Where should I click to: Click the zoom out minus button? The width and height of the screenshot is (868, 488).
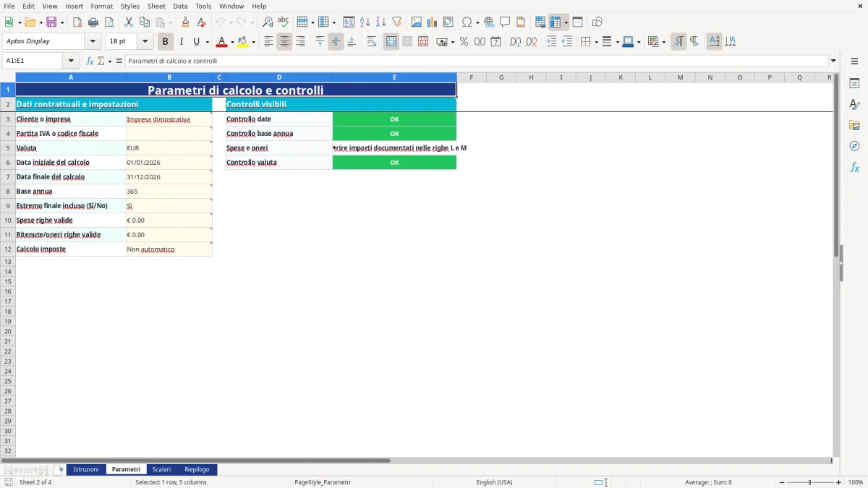point(781,482)
